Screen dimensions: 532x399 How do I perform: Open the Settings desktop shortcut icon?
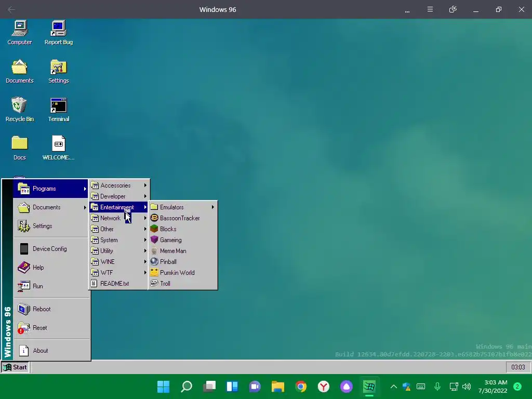click(x=58, y=71)
